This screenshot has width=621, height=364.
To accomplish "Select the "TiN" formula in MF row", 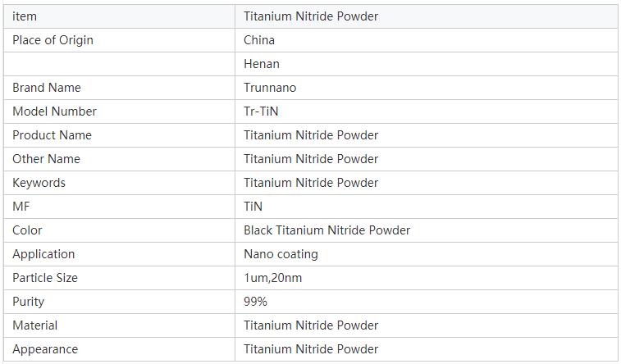I will click(x=253, y=207).
